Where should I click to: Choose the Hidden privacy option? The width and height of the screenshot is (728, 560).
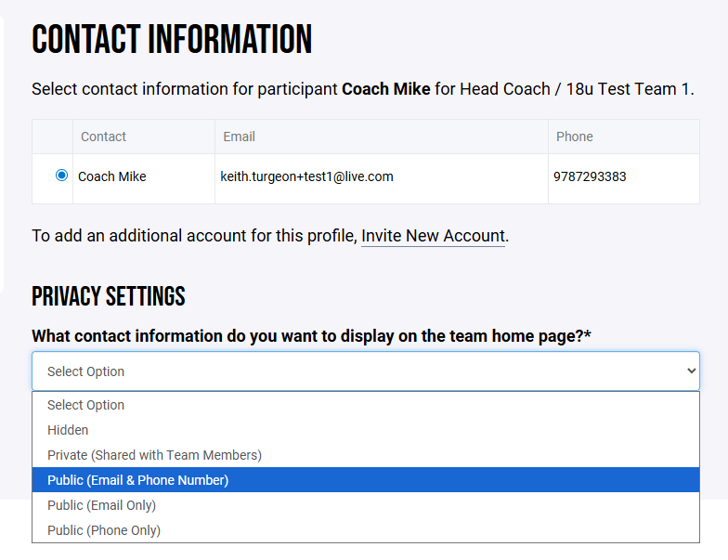coord(68,430)
